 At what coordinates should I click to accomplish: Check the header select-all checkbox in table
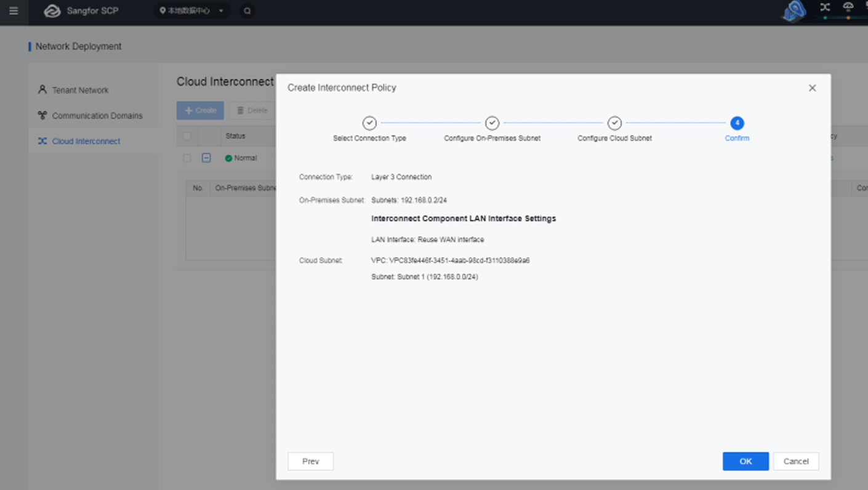pos(187,135)
